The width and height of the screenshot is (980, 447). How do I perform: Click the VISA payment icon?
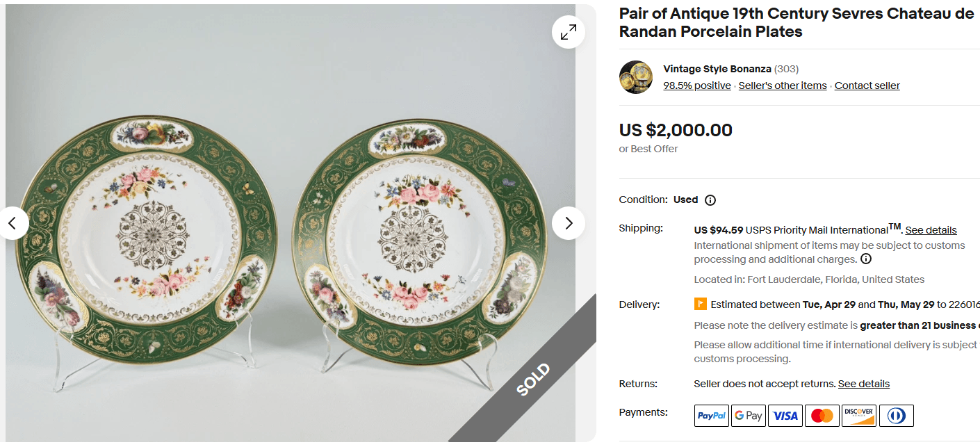point(785,415)
